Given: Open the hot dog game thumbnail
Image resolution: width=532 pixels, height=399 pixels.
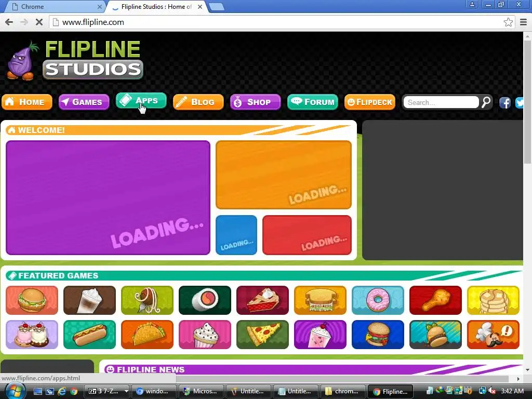Looking at the screenshot, I should pos(89,335).
